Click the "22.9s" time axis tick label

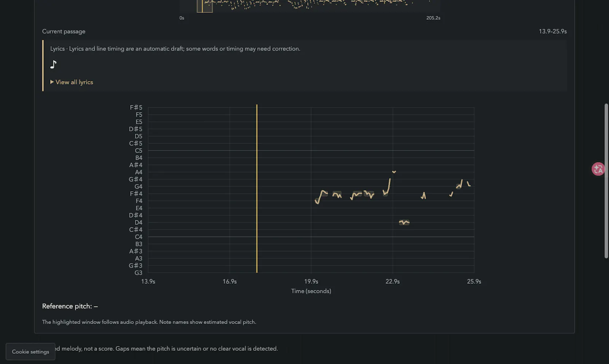pos(392,281)
